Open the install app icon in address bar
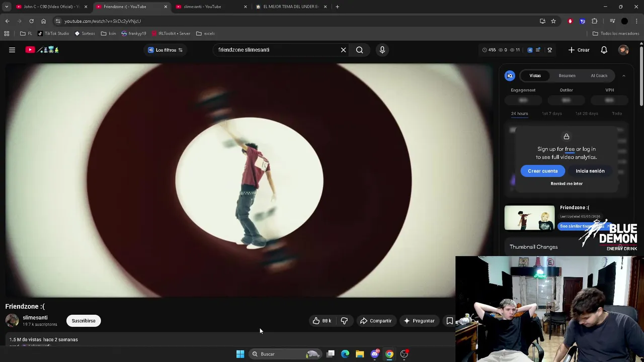This screenshot has height=362, width=644. pos(542,21)
